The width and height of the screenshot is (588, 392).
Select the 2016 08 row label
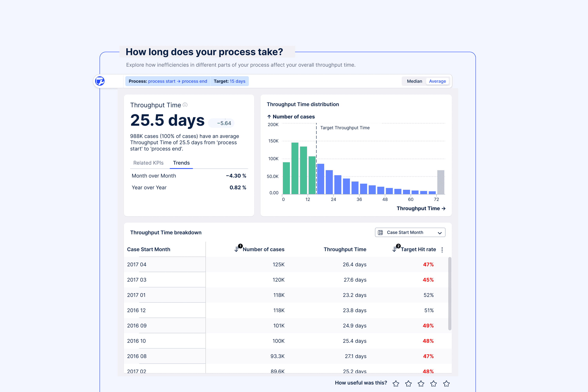point(137,356)
